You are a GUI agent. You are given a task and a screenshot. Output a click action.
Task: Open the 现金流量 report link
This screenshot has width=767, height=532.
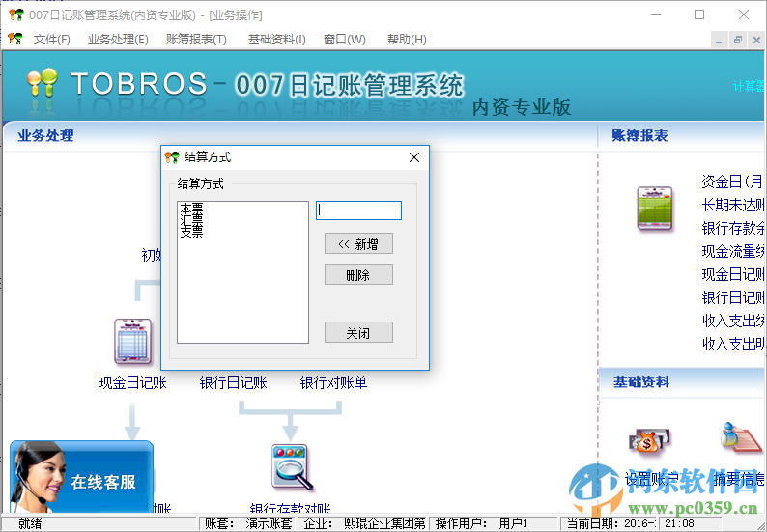(x=733, y=251)
